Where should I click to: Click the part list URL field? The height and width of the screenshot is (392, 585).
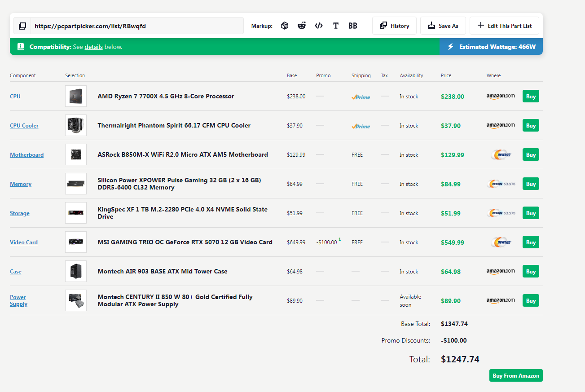pos(136,26)
